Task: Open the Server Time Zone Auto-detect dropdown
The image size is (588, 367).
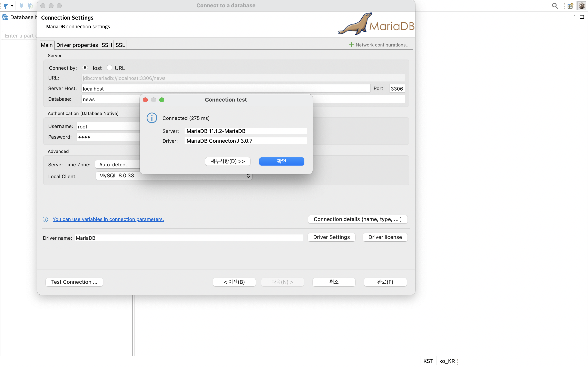Action: pos(113,164)
